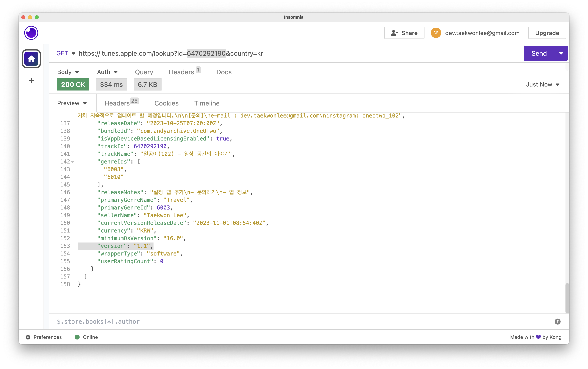Click the green Online status indicator
This screenshot has width=588, height=369.
click(77, 337)
